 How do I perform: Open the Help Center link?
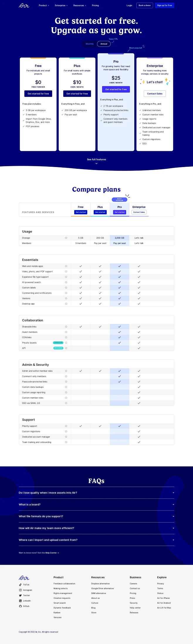[51, 553]
